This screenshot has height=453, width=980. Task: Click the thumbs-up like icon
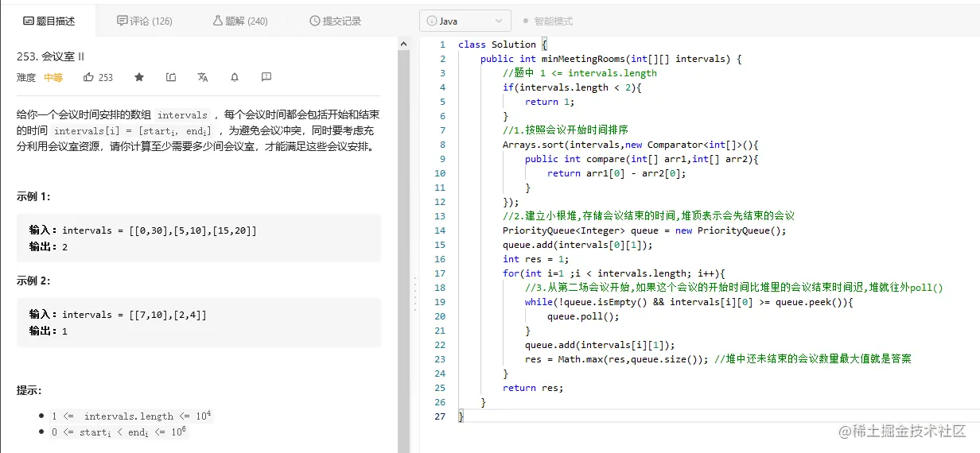(x=87, y=77)
